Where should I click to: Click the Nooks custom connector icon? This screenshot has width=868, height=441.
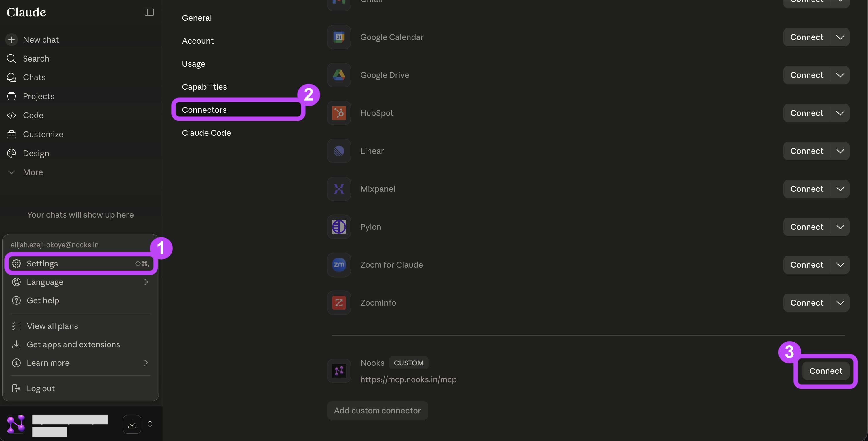339,371
